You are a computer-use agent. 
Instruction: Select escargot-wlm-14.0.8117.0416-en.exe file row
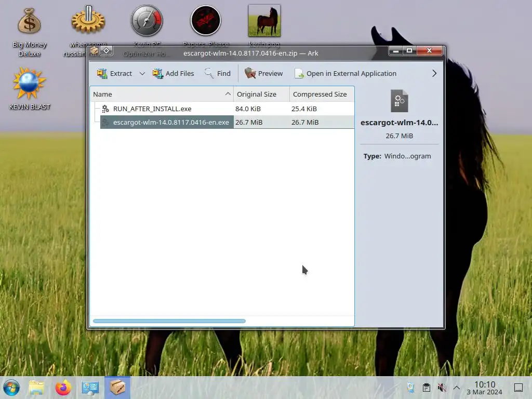coord(227,122)
